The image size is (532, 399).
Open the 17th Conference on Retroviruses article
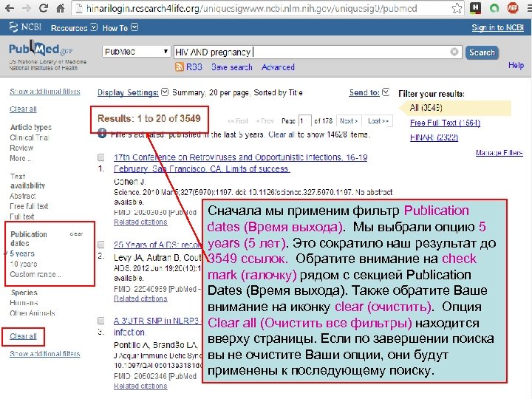241,163
